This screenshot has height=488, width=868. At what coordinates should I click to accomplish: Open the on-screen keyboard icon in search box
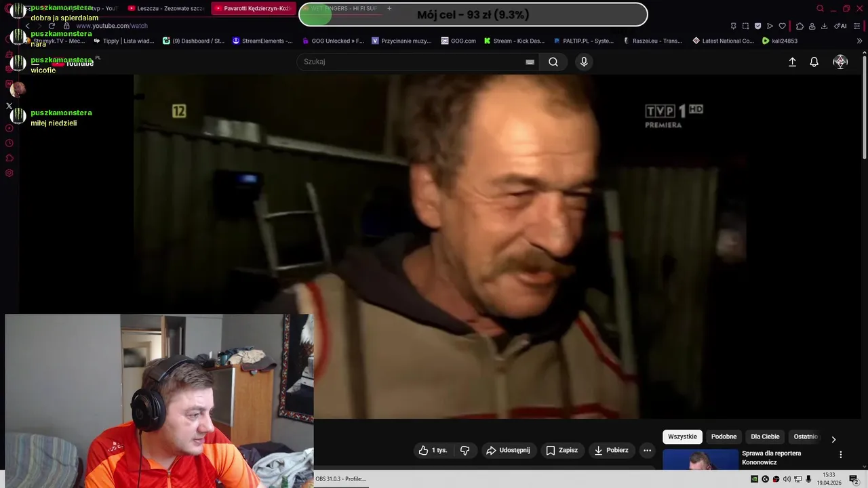(x=530, y=62)
